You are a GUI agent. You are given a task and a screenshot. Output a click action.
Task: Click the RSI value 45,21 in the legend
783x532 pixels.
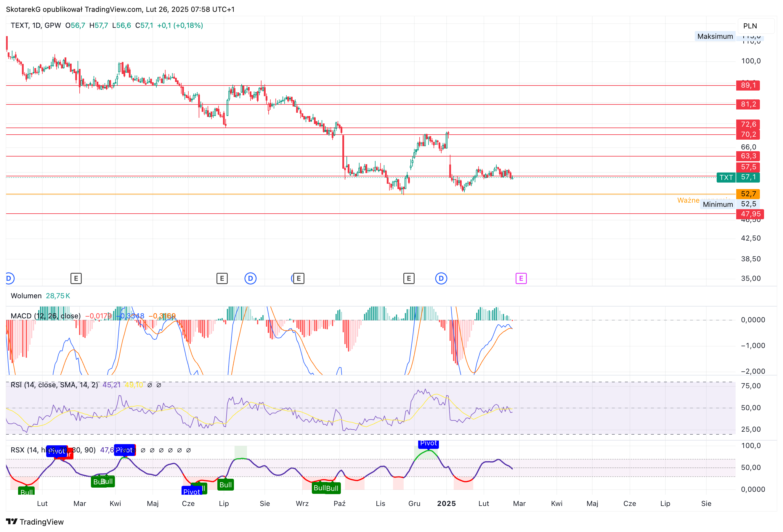point(111,385)
